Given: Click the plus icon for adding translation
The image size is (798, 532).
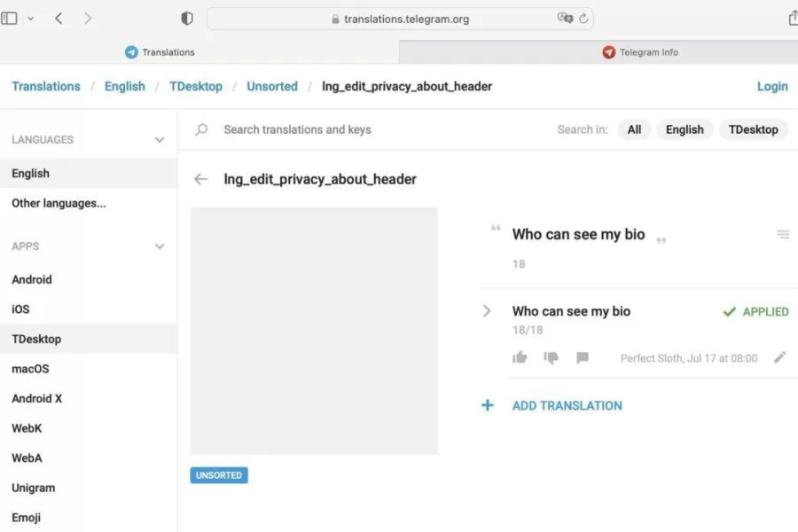Looking at the screenshot, I should point(488,405).
